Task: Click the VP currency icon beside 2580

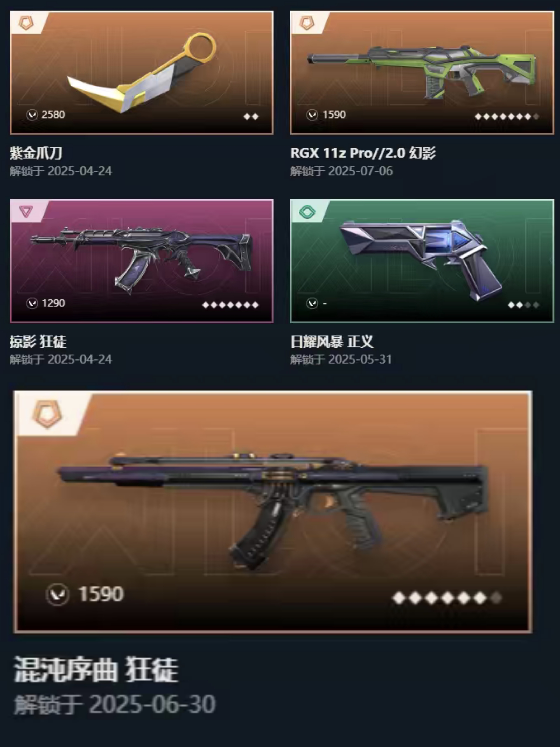Action: point(32,115)
